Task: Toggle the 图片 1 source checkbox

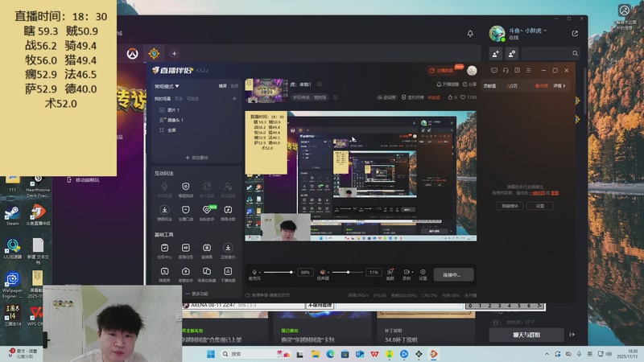Action: (x=162, y=110)
